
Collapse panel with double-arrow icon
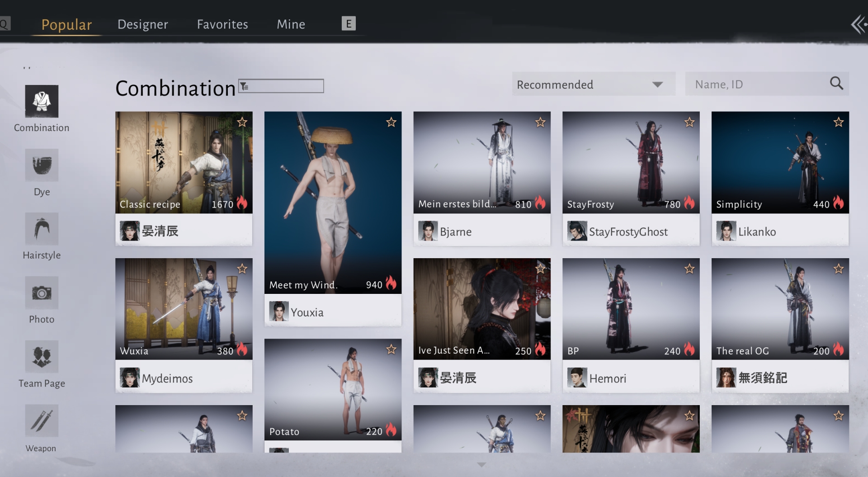[x=858, y=24]
